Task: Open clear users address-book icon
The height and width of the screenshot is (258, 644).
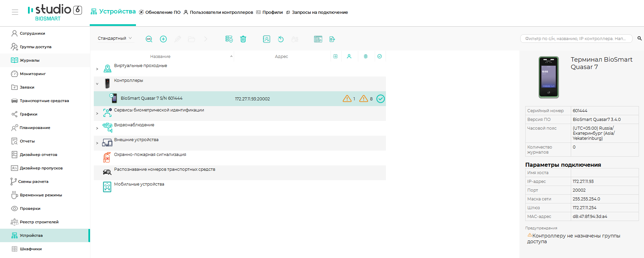Action: click(267, 39)
